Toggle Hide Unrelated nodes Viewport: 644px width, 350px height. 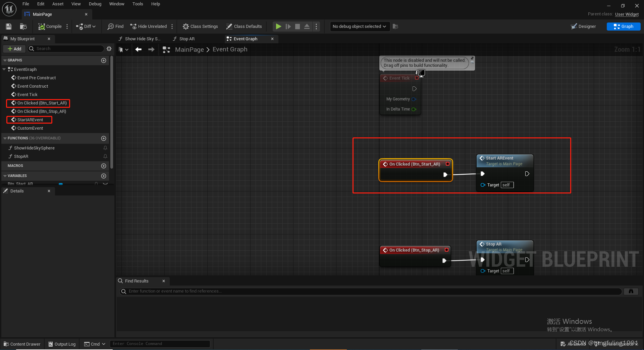[148, 27]
